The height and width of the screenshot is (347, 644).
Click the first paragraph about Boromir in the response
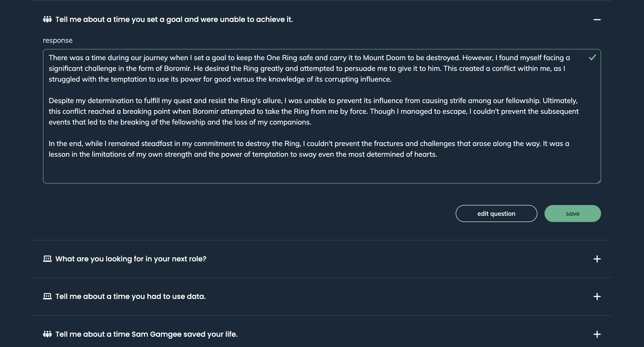[309, 68]
